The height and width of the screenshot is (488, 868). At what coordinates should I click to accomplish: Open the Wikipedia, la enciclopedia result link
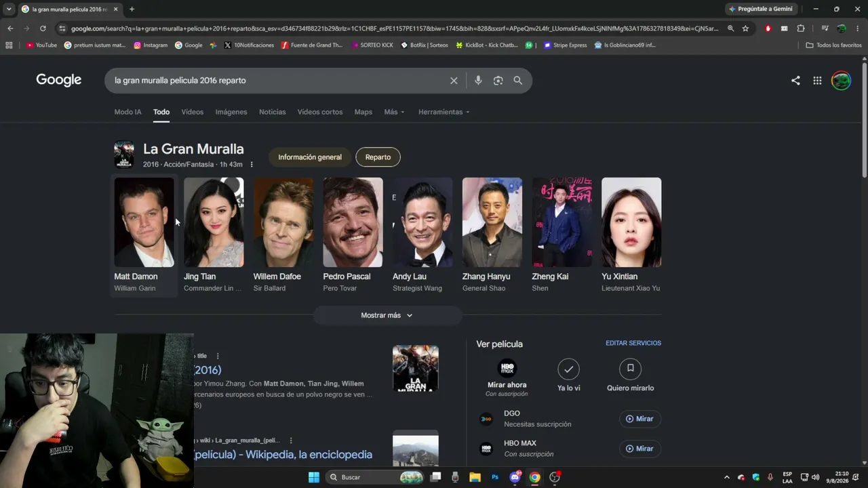283,455
